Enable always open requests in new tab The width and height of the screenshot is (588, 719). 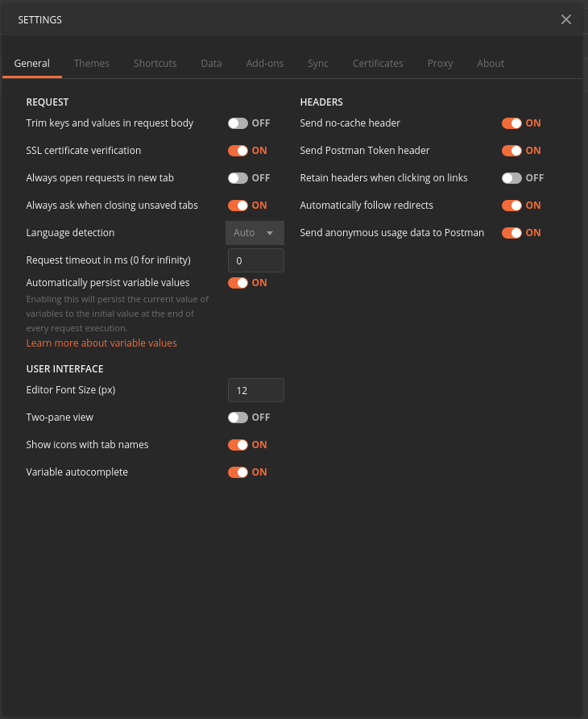(x=238, y=178)
